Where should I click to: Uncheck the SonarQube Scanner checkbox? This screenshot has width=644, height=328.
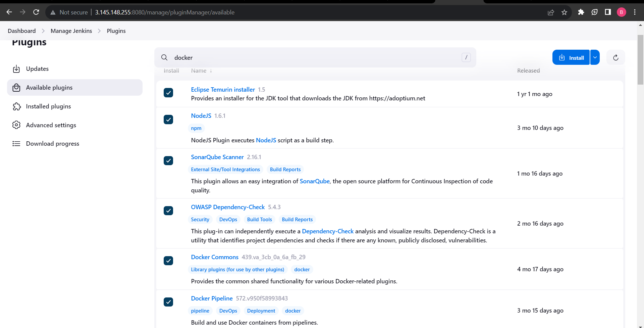[168, 160]
